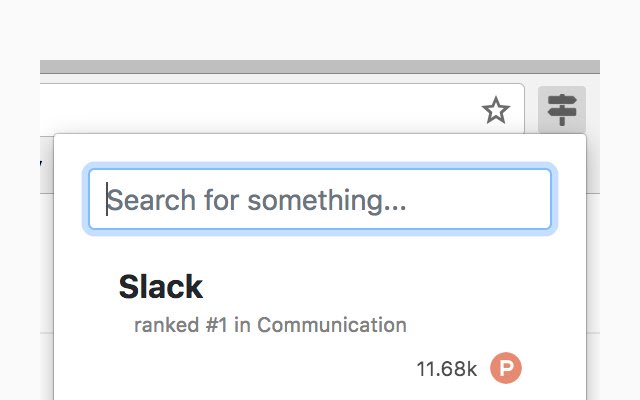Click blank popup area above search box
Viewport: 640px width, 400px height.
[x=320, y=148]
